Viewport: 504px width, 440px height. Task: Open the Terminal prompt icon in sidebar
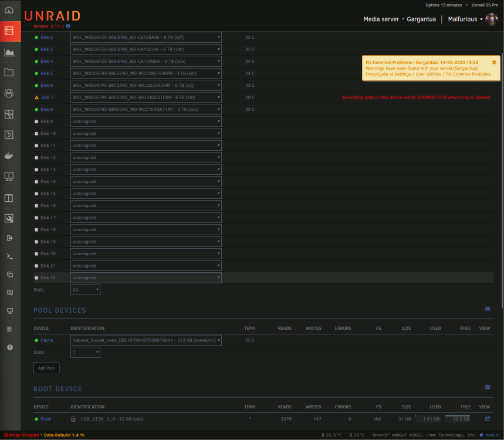9,256
